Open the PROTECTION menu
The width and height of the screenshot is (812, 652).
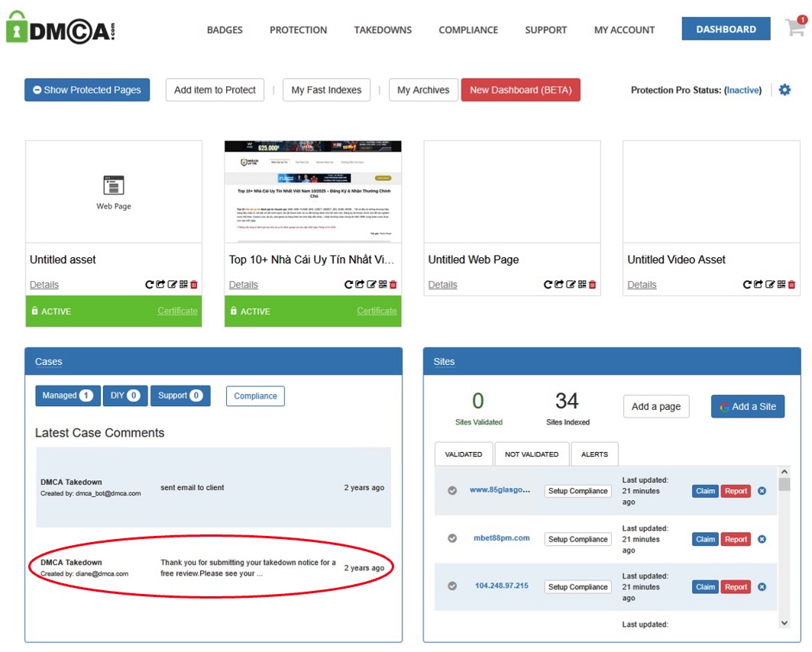coord(298,30)
